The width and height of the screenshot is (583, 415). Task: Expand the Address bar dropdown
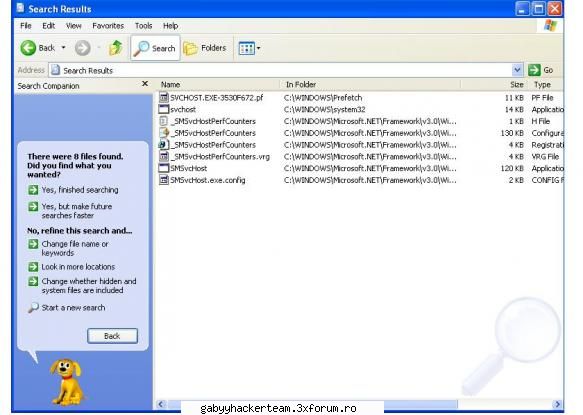coord(517,70)
